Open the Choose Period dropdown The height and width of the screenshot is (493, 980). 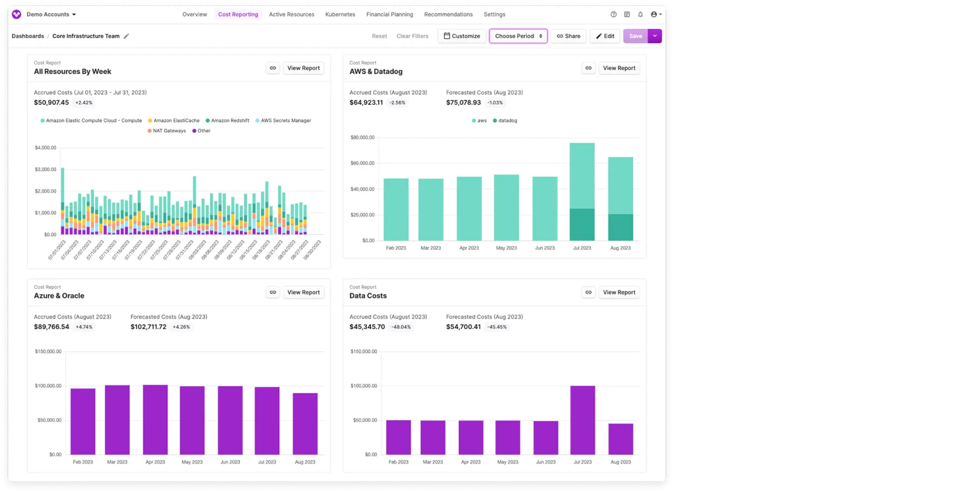point(518,36)
